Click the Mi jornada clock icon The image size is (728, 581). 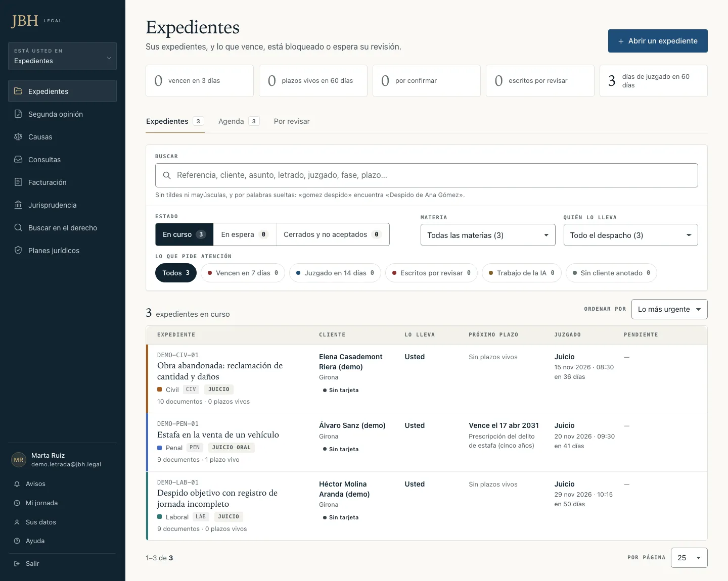[x=17, y=503]
